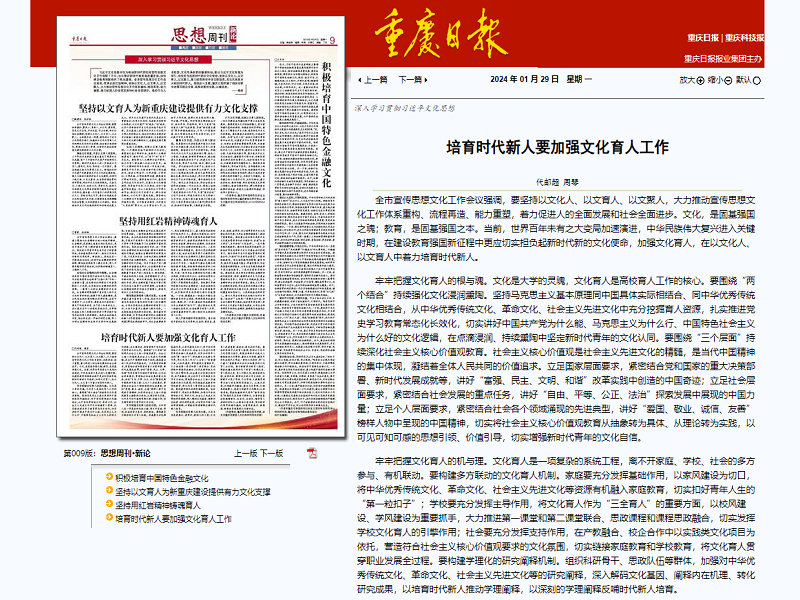The width and height of the screenshot is (800, 600).
Task: Go to previous article 上一篇
Action: tap(376, 80)
